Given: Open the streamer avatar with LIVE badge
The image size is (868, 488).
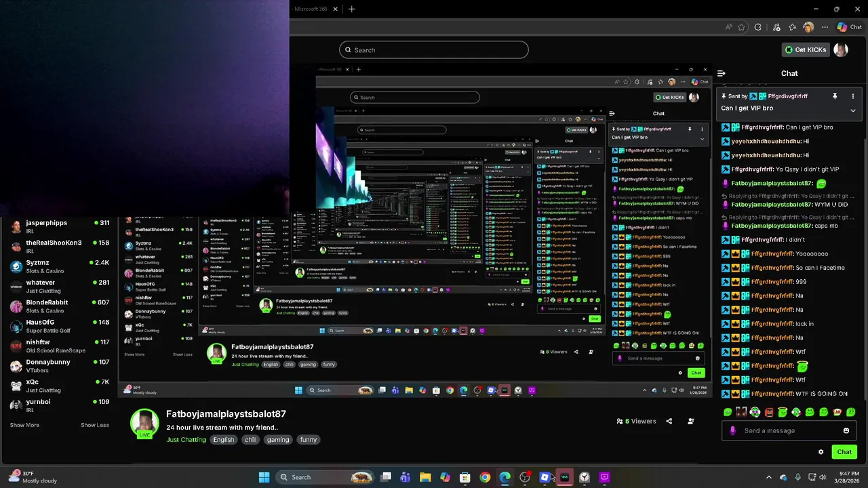Looking at the screenshot, I should click(144, 424).
